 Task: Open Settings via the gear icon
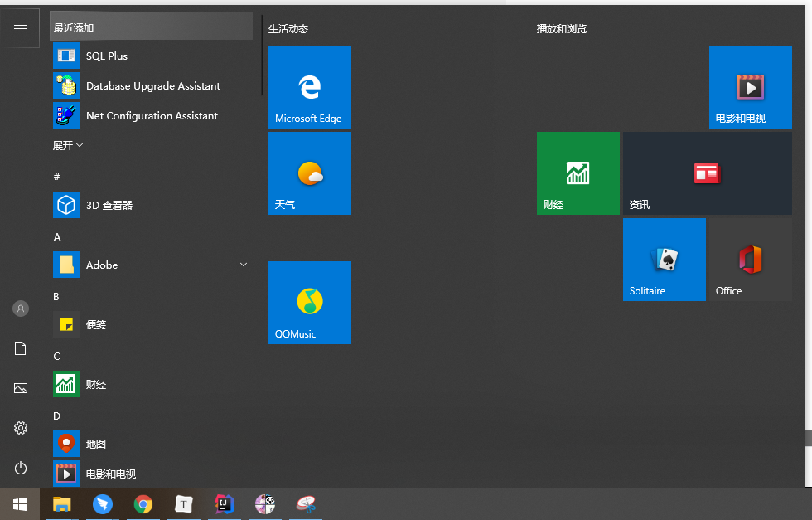click(20, 428)
